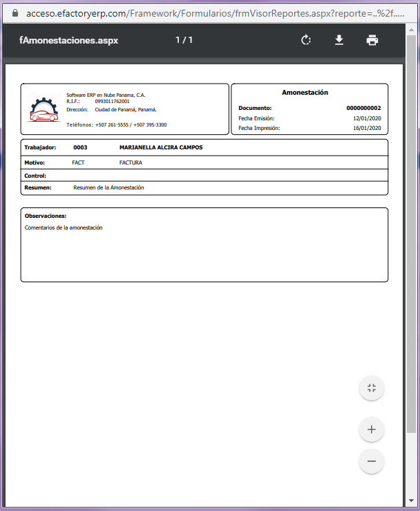420x511 pixels.
Task: Click Comentarios de la amonestación text
Action: [64, 227]
